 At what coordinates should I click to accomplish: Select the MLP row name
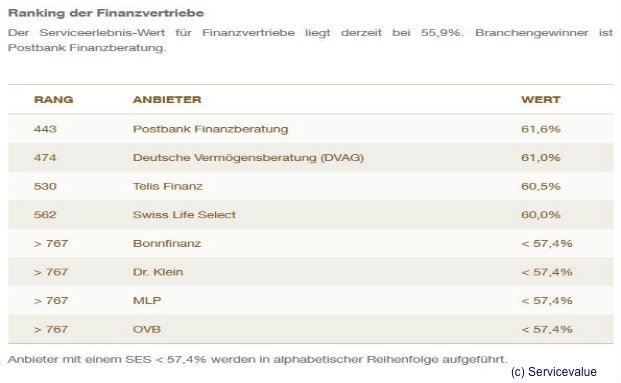pos(147,301)
